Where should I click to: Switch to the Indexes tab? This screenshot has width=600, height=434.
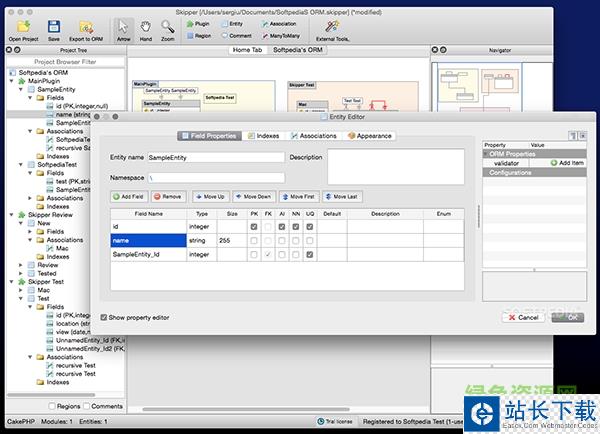[263, 135]
